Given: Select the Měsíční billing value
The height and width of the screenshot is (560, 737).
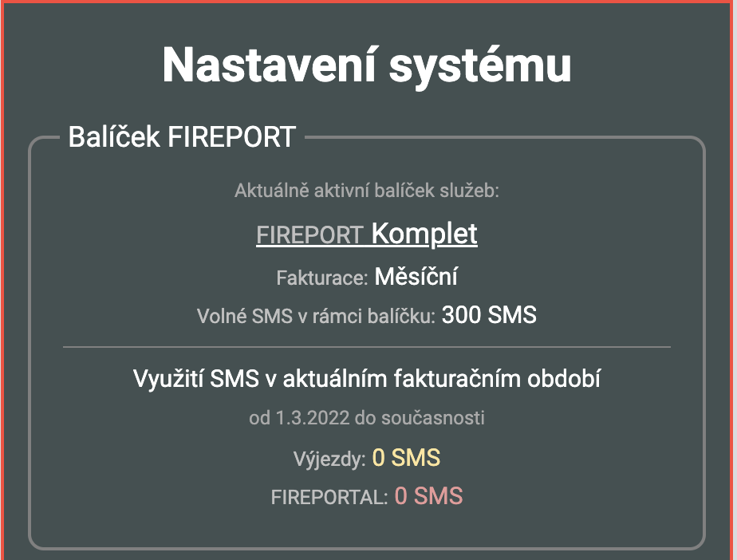Looking at the screenshot, I should (416, 278).
